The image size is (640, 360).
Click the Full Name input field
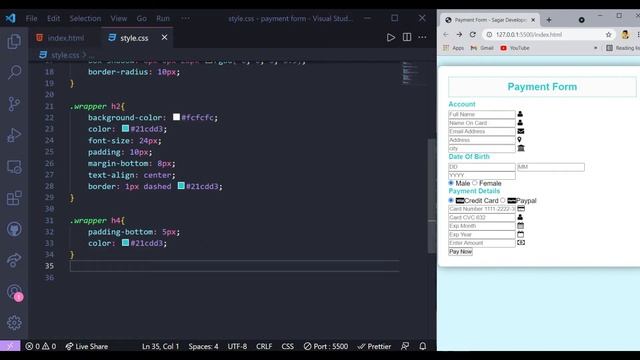click(482, 114)
